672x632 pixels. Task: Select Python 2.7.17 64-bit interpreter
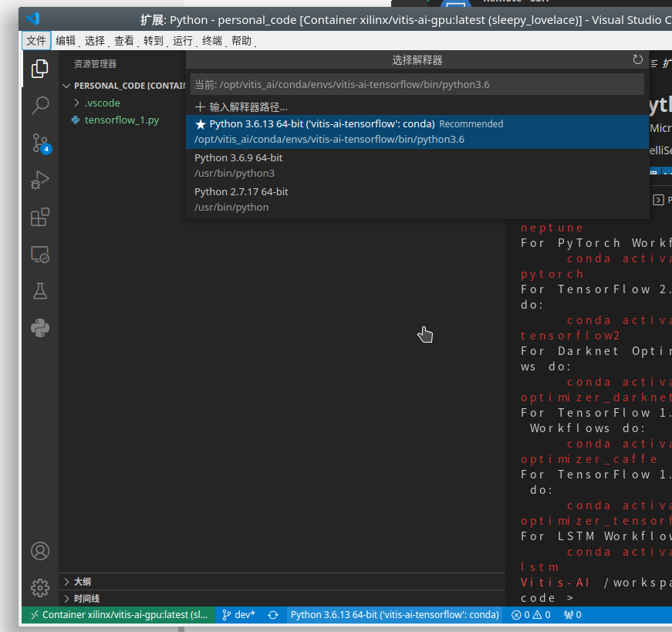417,199
